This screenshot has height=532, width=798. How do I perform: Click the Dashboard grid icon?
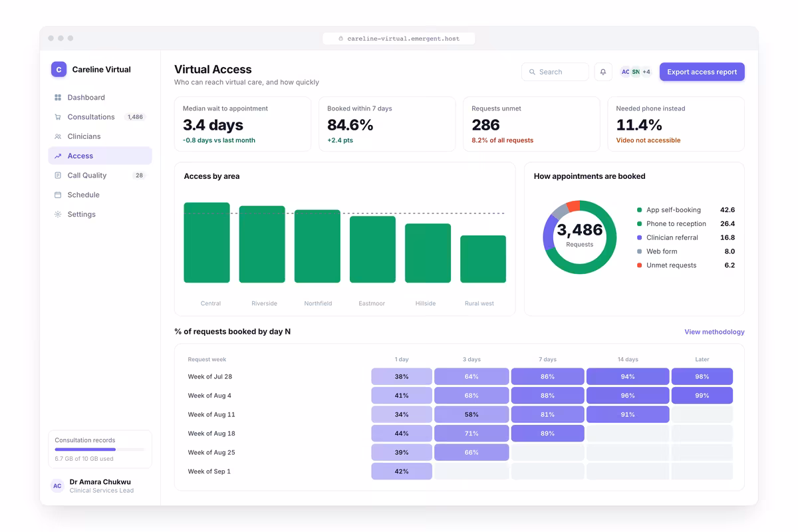(x=58, y=98)
